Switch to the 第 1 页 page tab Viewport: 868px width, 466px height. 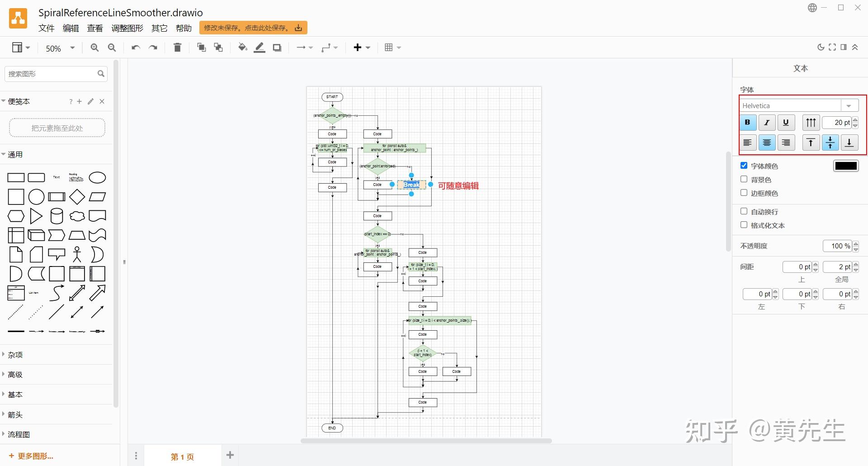click(183, 456)
